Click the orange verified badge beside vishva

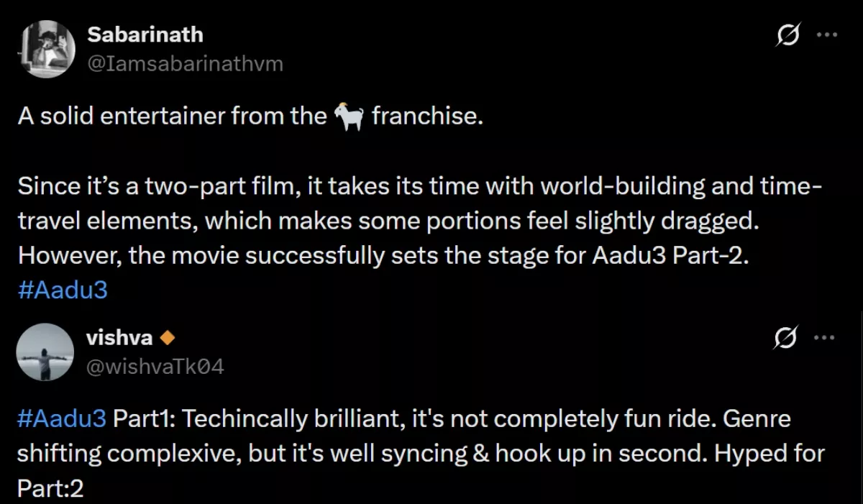pos(168,337)
